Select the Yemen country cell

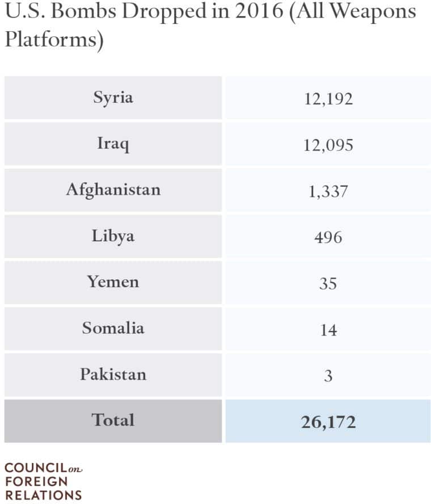[x=113, y=283]
